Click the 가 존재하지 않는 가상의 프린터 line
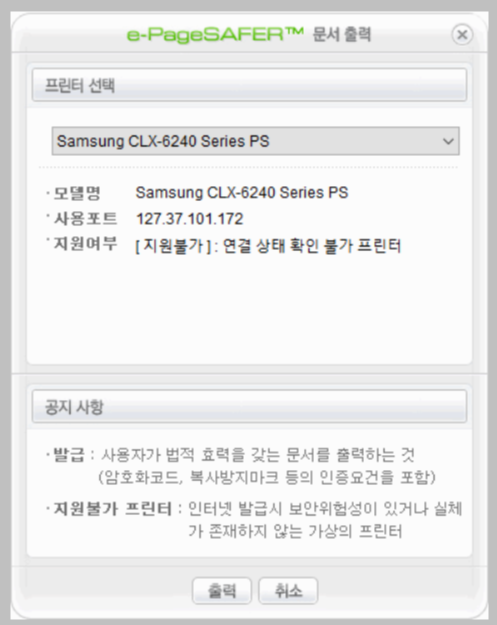 [295, 531]
